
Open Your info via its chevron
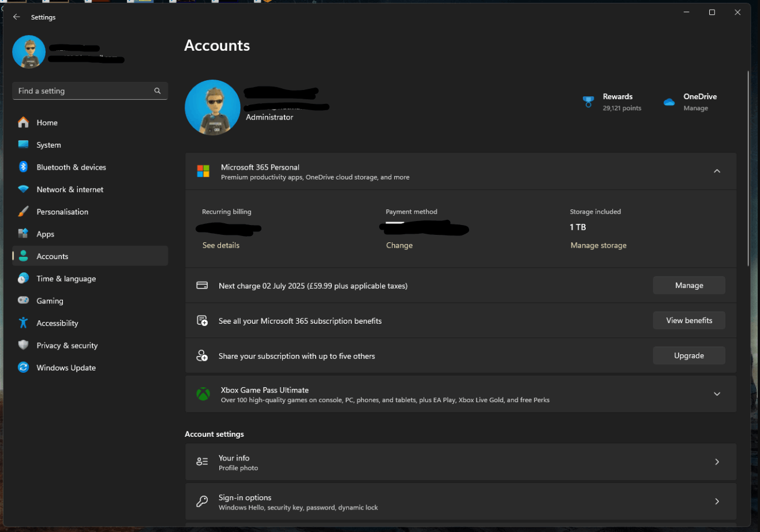tap(717, 462)
